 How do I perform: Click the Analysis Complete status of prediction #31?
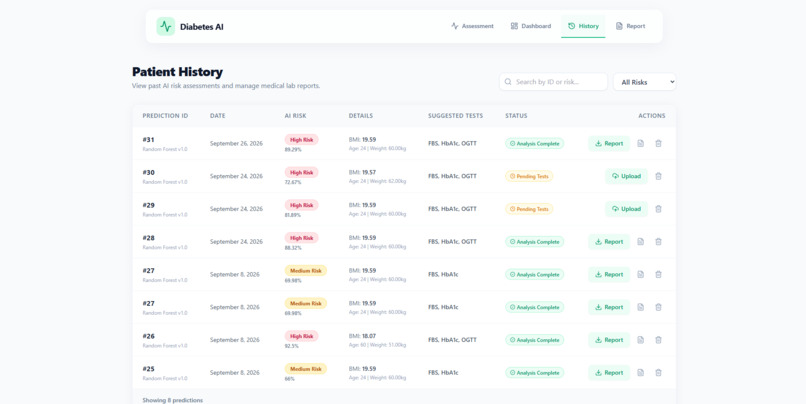pos(534,143)
